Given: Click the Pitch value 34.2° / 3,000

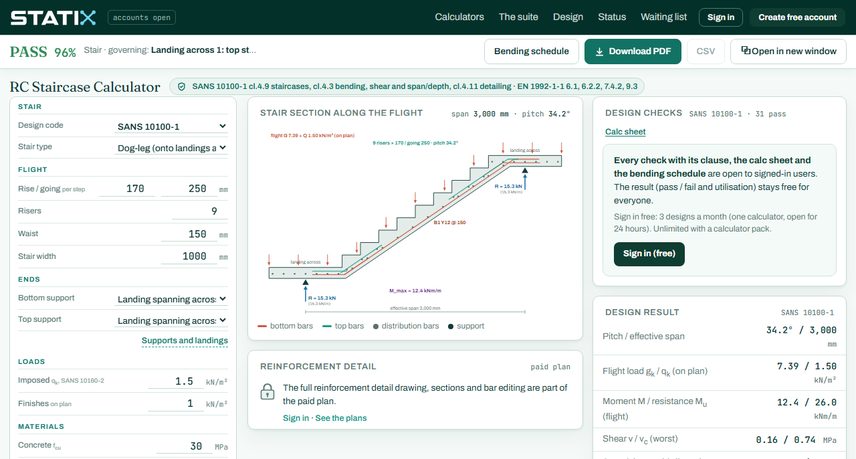Looking at the screenshot, I should (x=801, y=330).
